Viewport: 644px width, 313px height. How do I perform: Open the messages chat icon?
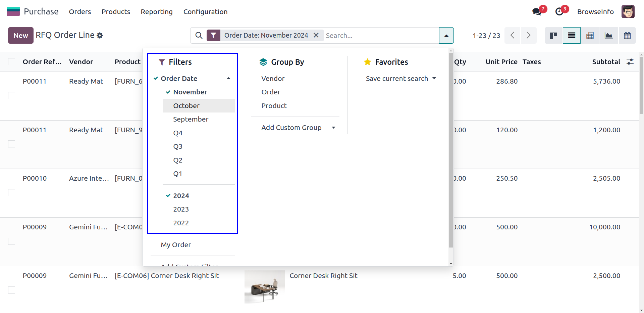tap(537, 12)
